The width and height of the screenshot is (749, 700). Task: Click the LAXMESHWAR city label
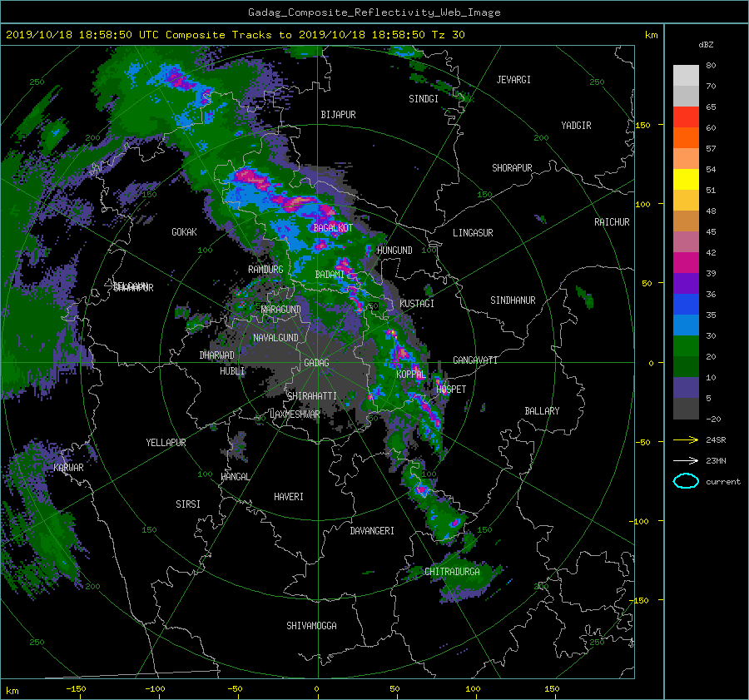295,415
